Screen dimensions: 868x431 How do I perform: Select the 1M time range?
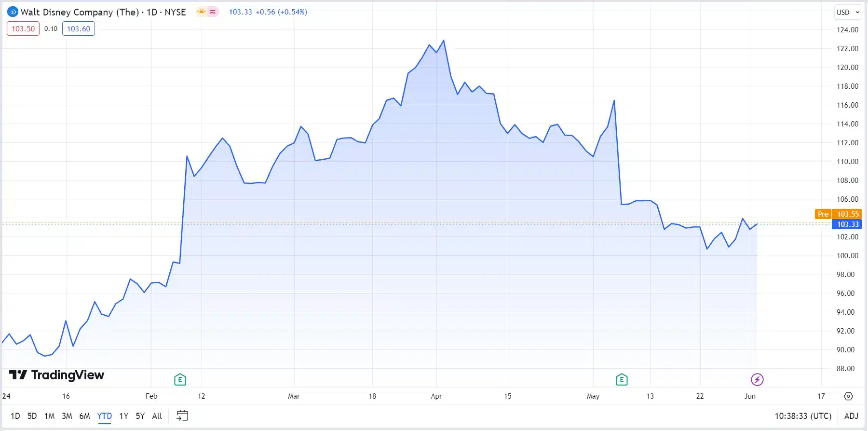click(x=49, y=416)
